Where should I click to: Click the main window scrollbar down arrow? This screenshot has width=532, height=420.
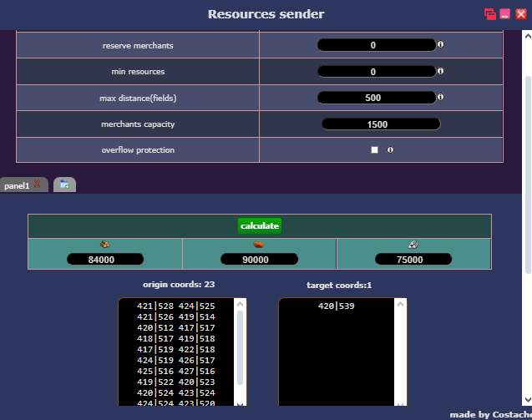[528, 400]
